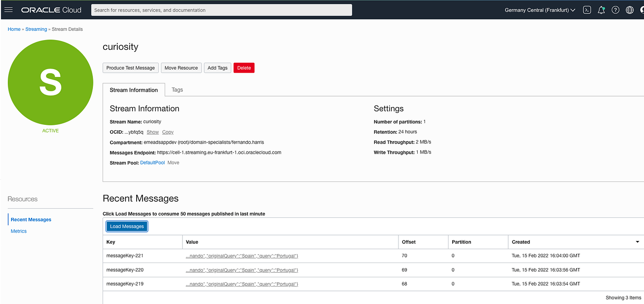Open the language globe icon

point(630,10)
